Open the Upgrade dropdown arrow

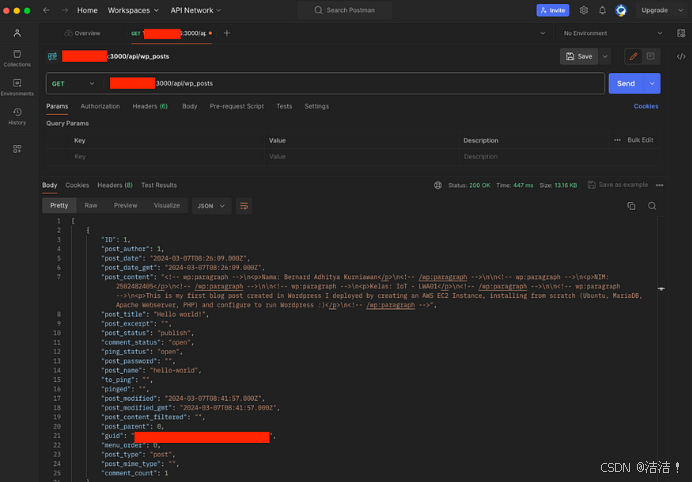point(680,10)
